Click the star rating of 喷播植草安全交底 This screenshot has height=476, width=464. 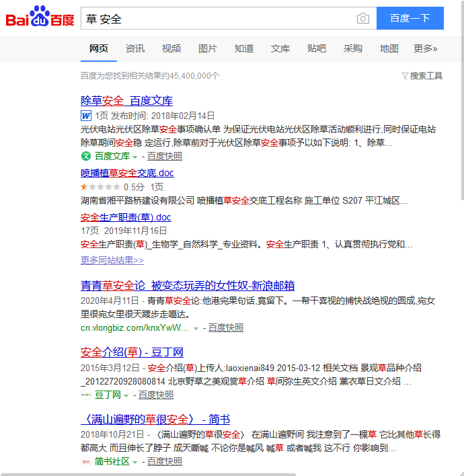tap(100, 187)
